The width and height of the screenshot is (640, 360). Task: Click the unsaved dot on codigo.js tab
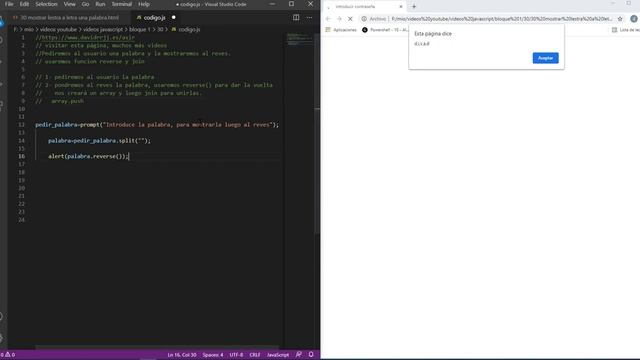tap(173, 18)
